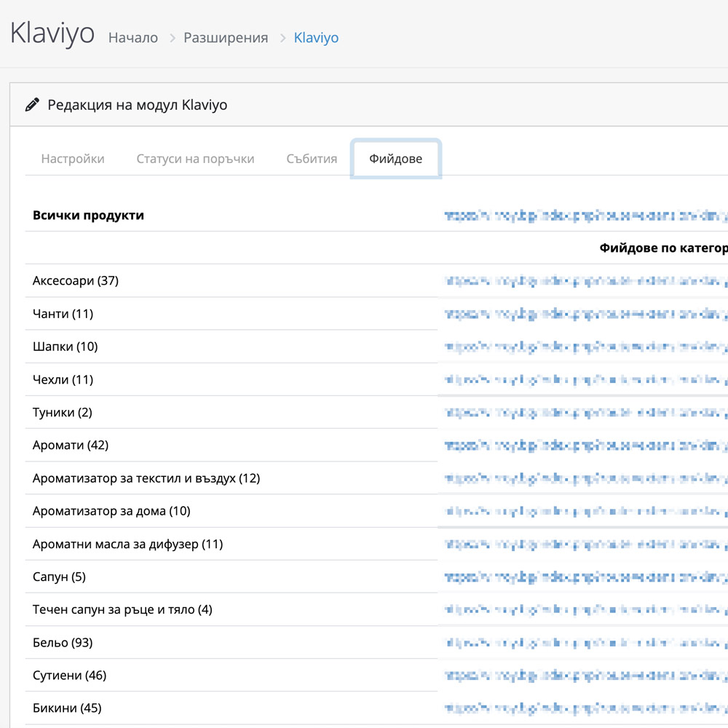Open the feed link for Сутиени (46)
This screenshot has height=728, width=728.
[586, 675]
